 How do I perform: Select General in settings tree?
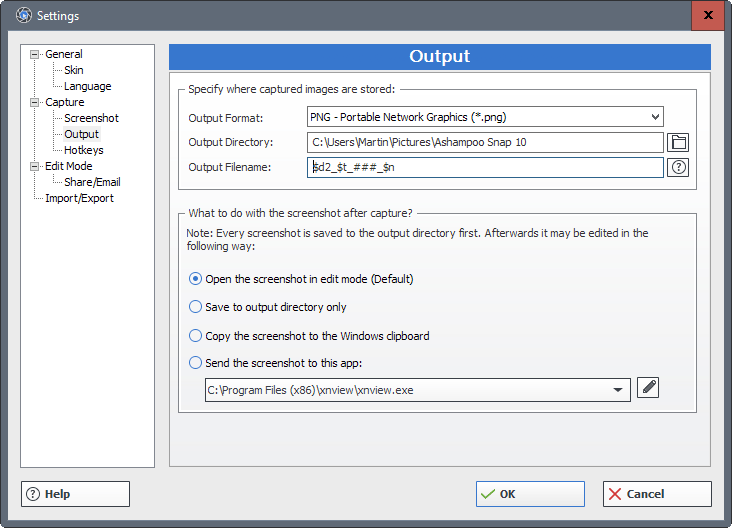coord(64,54)
